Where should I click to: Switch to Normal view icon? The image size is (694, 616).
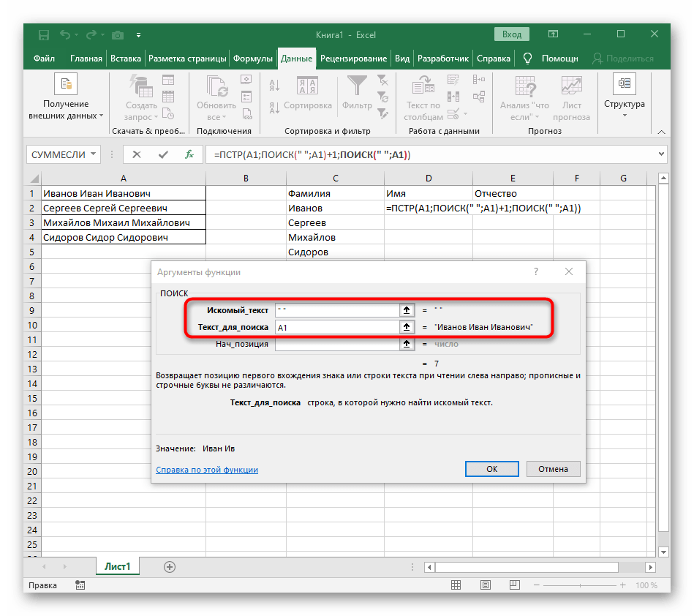[456, 585]
